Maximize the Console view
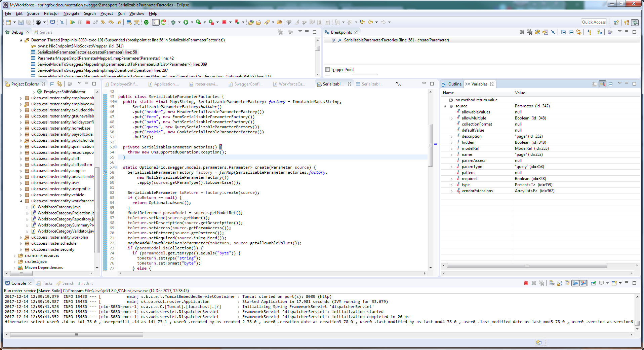This screenshot has width=644, height=350. tap(635, 283)
